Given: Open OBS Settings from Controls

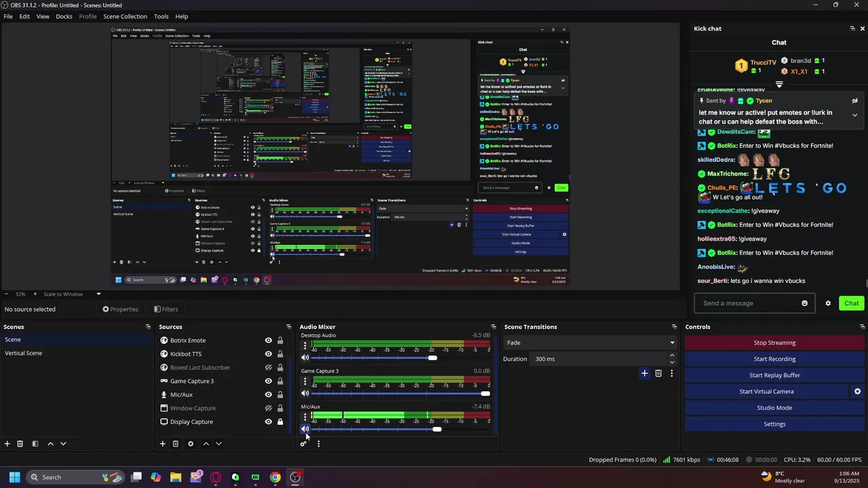Looking at the screenshot, I should pos(774,424).
